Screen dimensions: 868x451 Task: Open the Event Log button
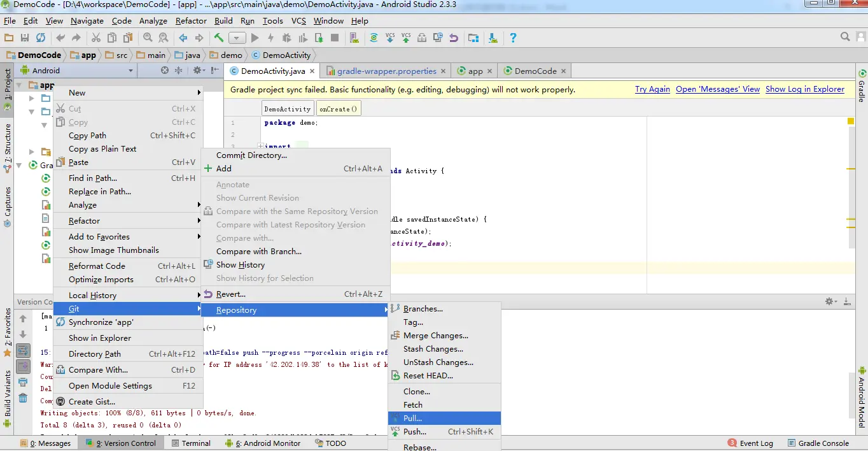(751, 443)
